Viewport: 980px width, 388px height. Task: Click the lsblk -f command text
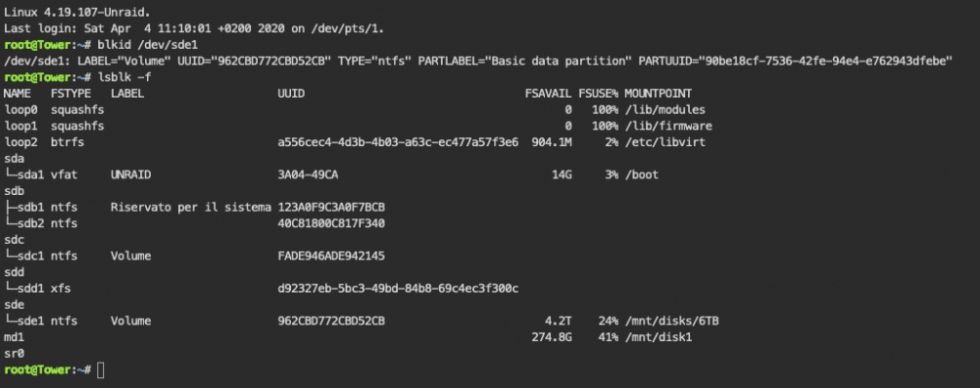coord(124,77)
